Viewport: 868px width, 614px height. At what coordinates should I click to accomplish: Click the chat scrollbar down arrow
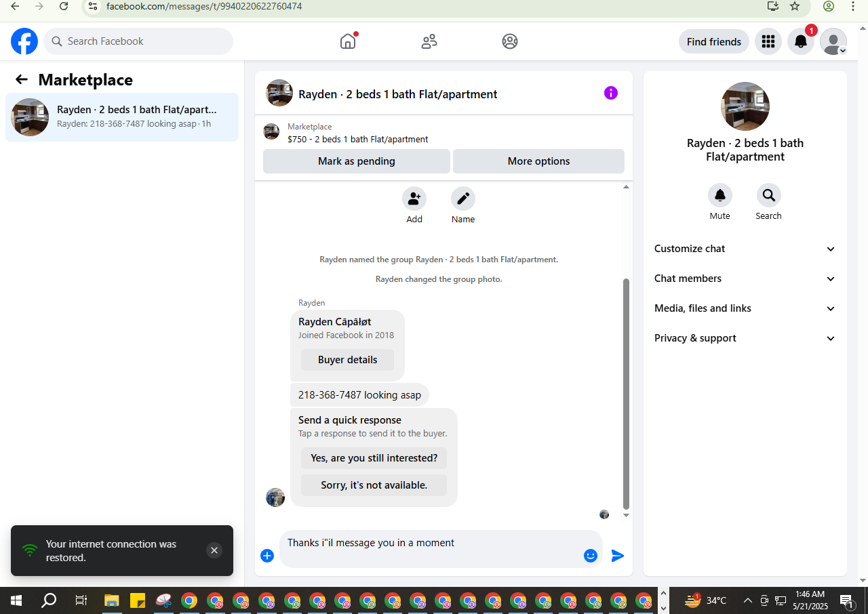click(626, 516)
